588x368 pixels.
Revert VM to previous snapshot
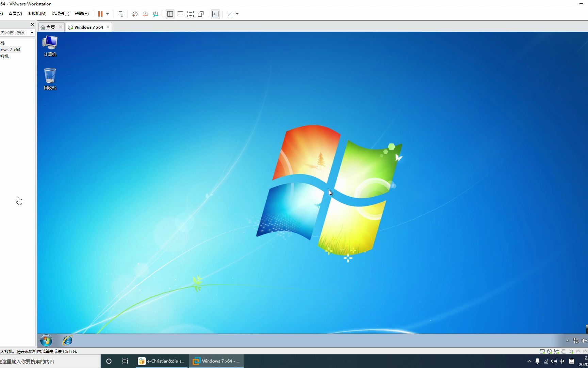(x=145, y=14)
